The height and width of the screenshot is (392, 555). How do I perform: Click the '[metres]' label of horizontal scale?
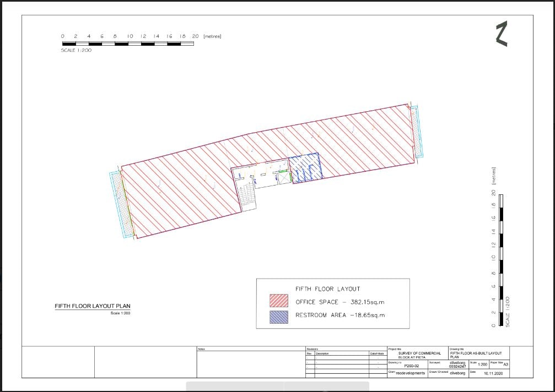point(212,36)
